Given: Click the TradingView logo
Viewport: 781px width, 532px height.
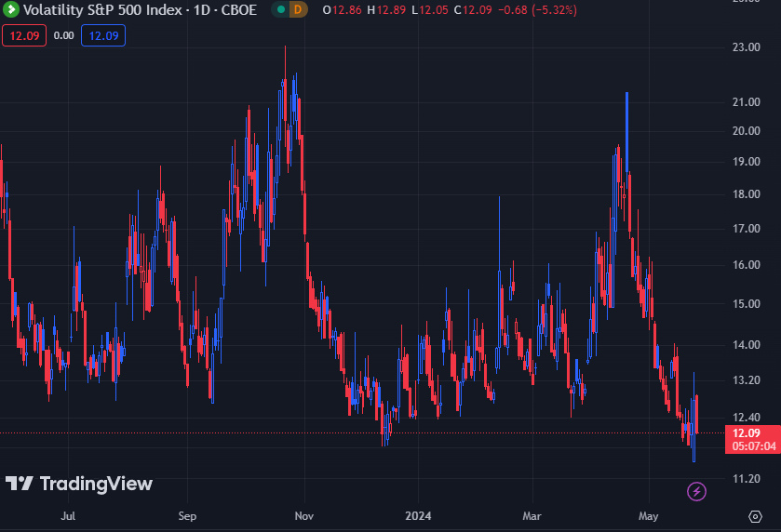Looking at the screenshot, I should pos(79,484).
